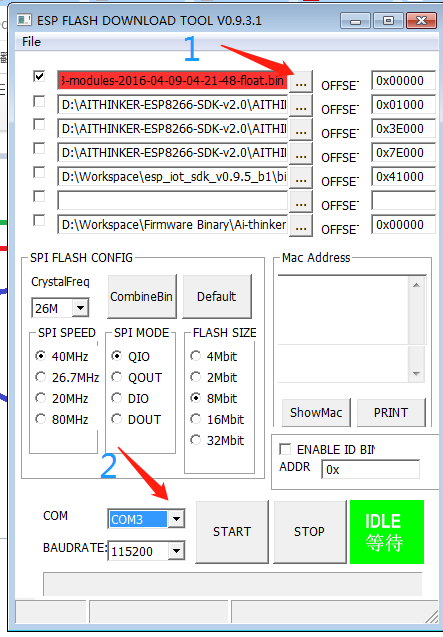This screenshot has height=637, width=443.
Task: Click the ShowMac button
Action: 316,413
